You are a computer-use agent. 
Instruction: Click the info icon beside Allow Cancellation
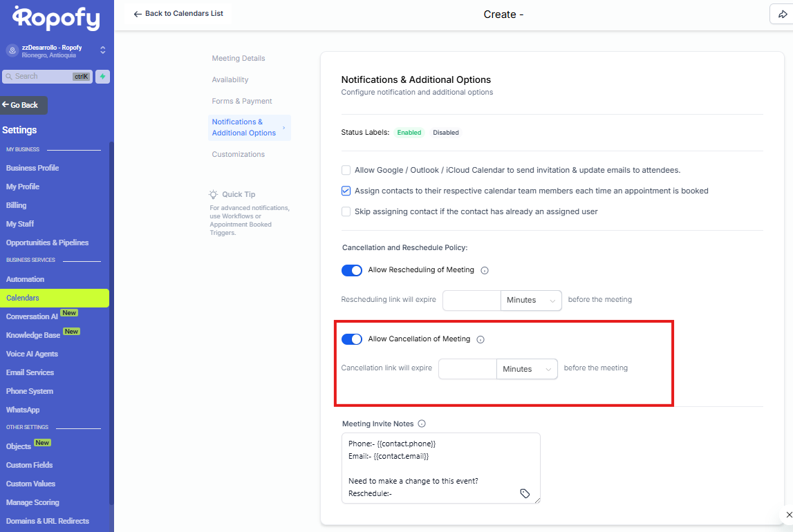coord(481,340)
